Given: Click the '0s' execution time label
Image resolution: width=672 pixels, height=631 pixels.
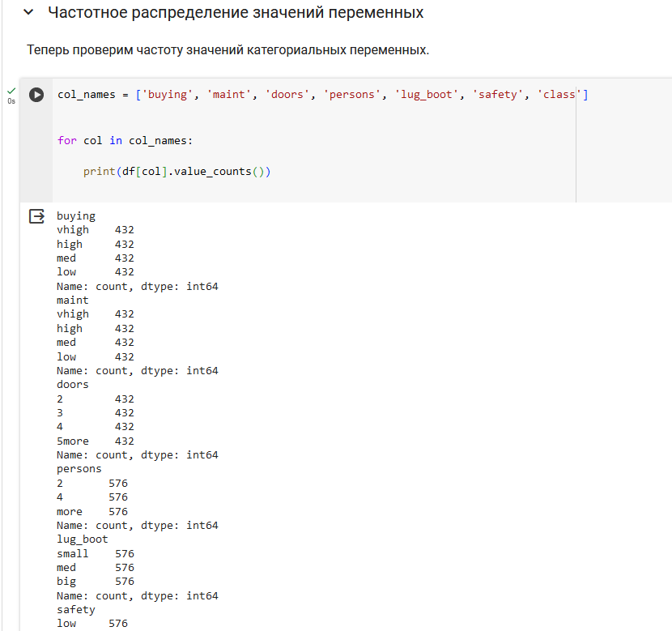Looking at the screenshot, I should click(11, 101).
